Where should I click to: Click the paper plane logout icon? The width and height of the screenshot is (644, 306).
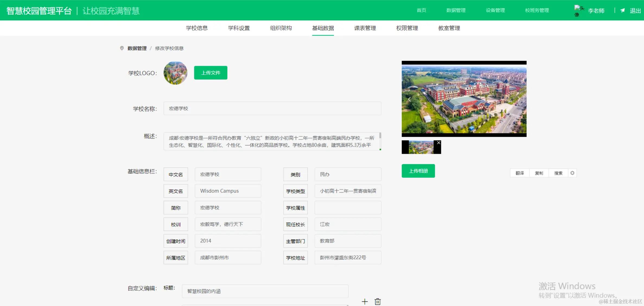click(623, 11)
